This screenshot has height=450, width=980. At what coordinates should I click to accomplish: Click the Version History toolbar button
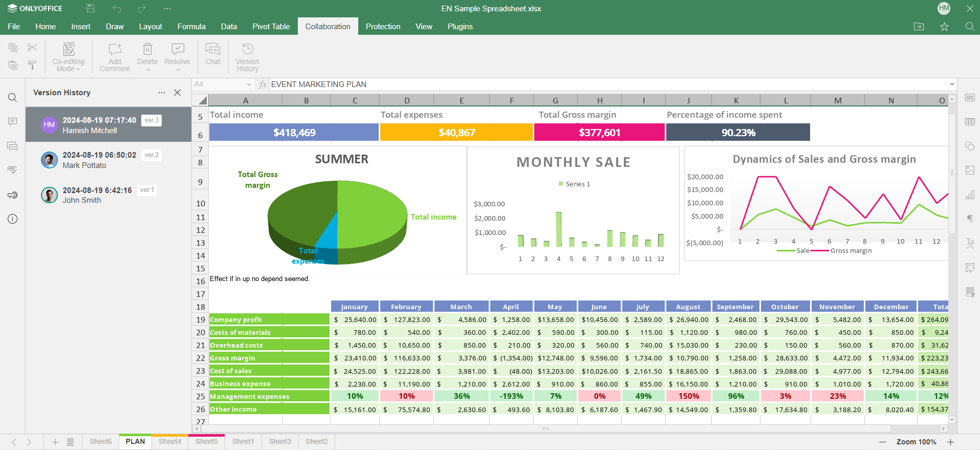[x=247, y=56]
